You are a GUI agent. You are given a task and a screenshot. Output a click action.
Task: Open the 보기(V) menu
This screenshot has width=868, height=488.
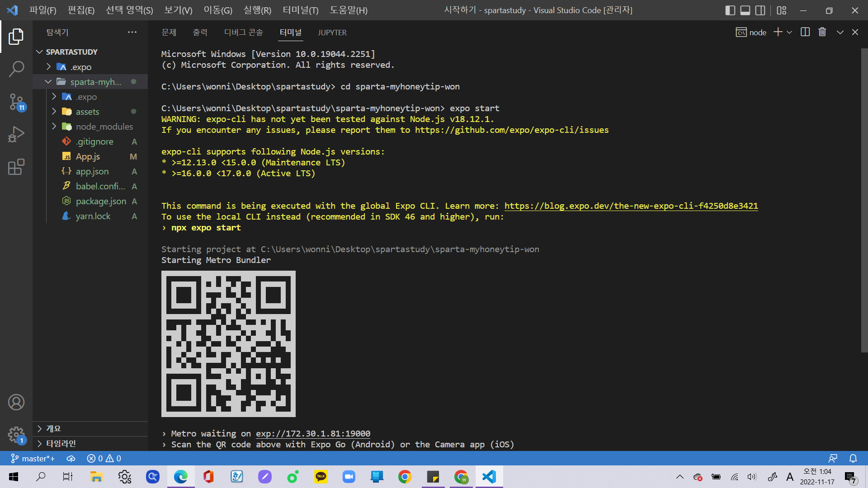coord(178,10)
